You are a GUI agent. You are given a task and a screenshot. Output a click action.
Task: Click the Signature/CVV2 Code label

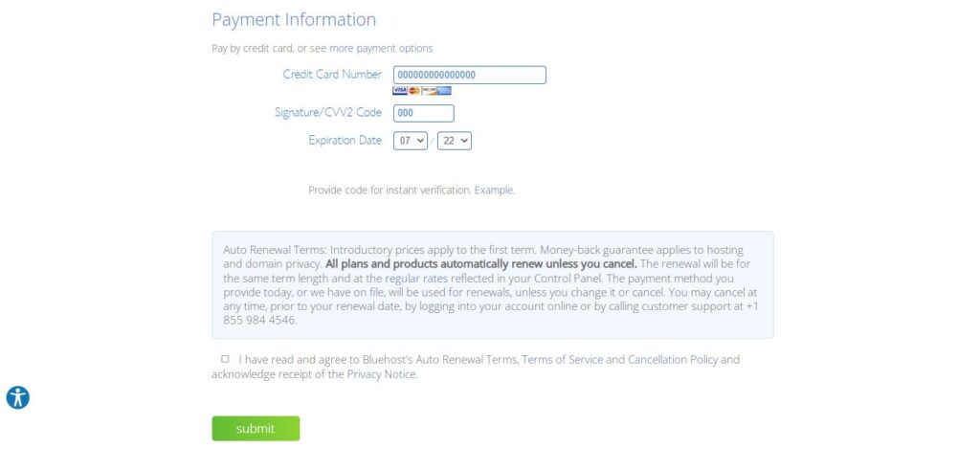(x=328, y=113)
